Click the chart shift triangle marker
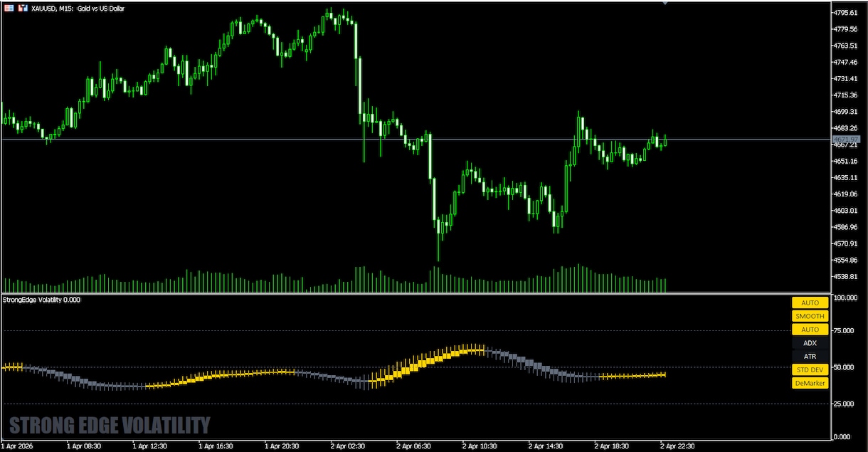 coord(665,3)
